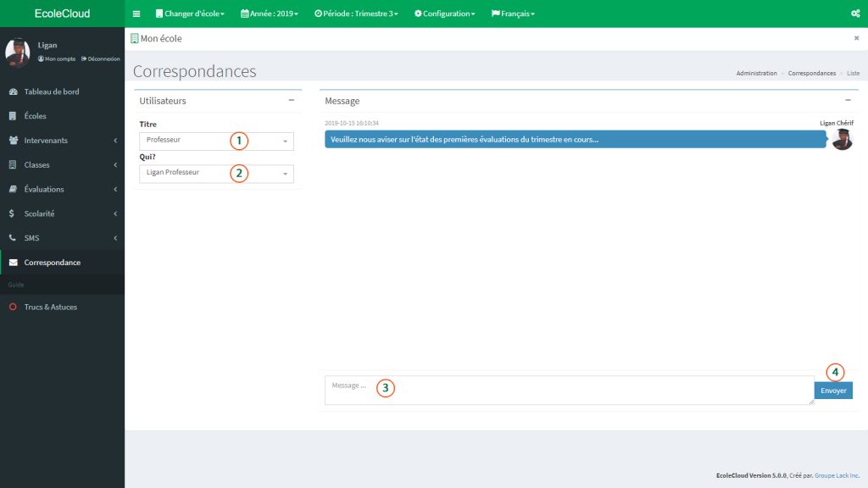Open the Évaluations book icon
The image size is (868, 488).
click(12, 189)
